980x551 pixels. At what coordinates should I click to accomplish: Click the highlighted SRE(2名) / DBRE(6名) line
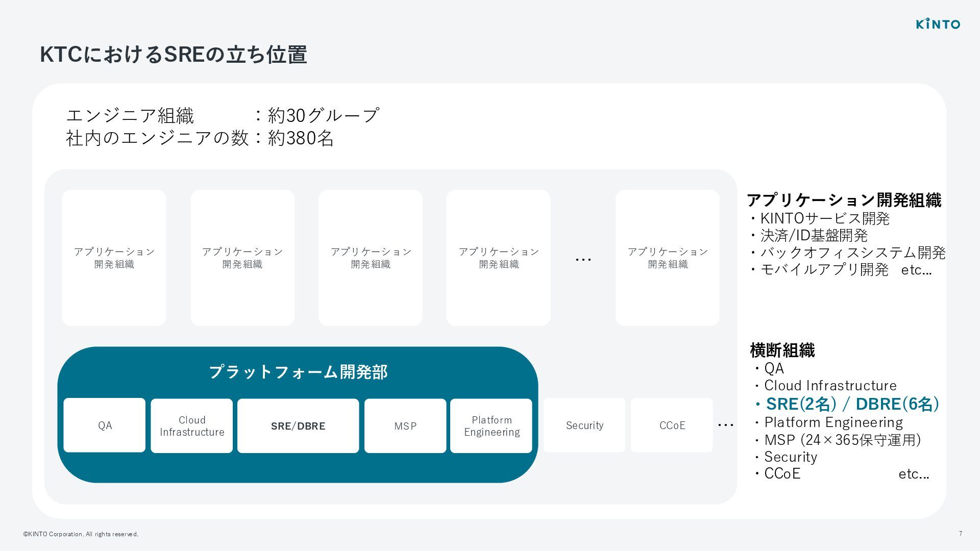846,404
